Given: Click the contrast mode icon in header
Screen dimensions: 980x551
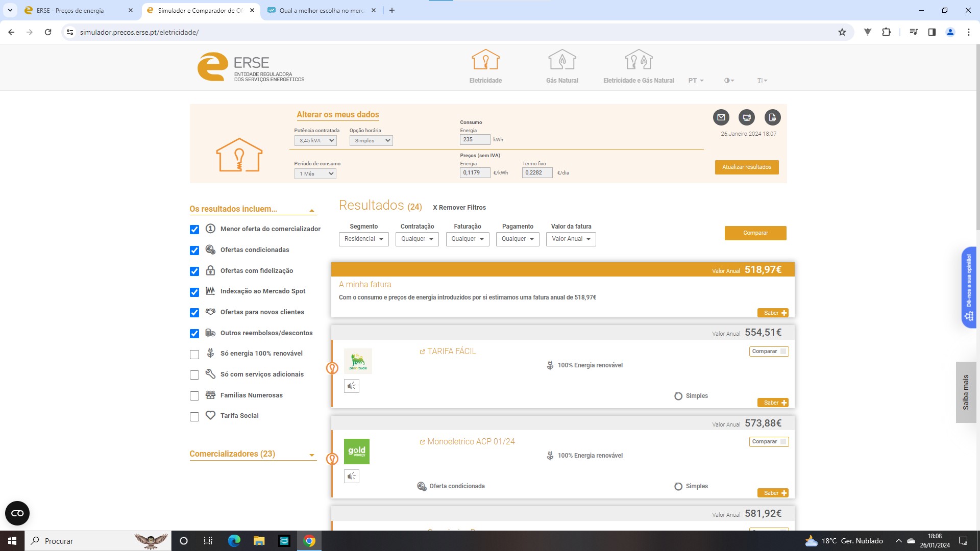Looking at the screenshot, I should 728,81.
